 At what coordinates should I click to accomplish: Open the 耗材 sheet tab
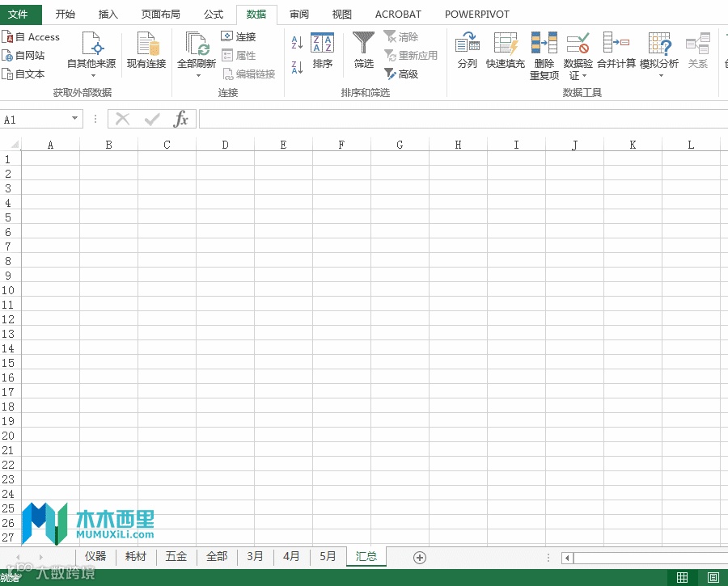click(136, 556)
